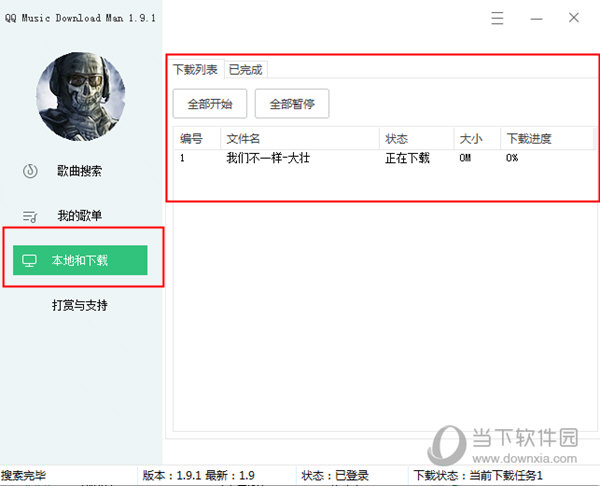This screenshot has height=486, width=600.
Task: Click the 大小 column header
Action: pos(469,139)
